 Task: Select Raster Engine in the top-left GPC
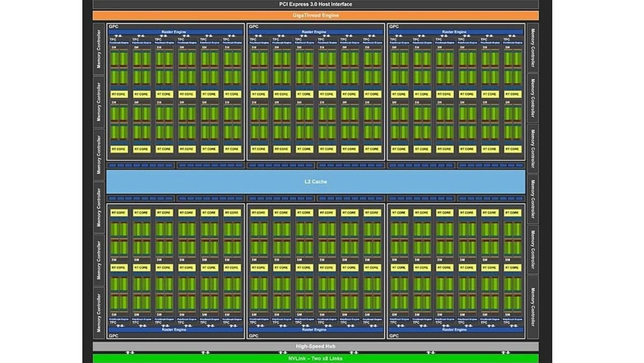point(175,32)
